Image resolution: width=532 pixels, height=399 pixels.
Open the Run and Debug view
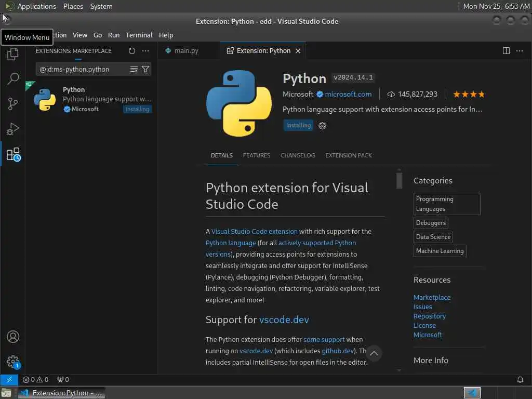(13, 128)
